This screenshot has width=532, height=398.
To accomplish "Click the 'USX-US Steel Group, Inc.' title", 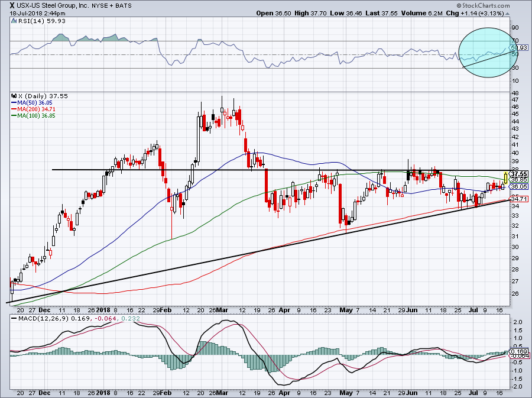I will pyautogui.click(x=53, y=6).
